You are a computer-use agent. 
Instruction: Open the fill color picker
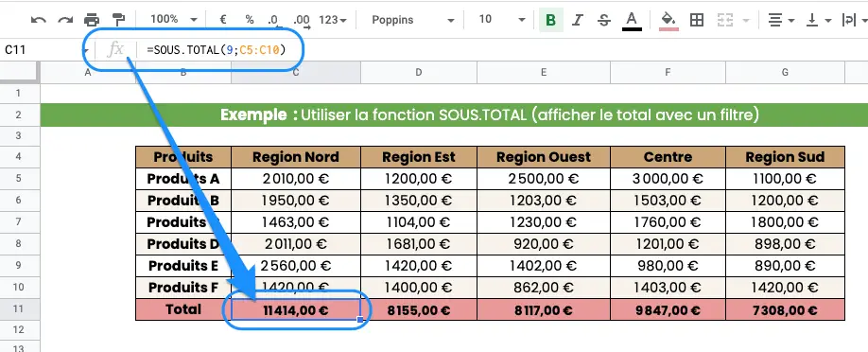point(668,21)
